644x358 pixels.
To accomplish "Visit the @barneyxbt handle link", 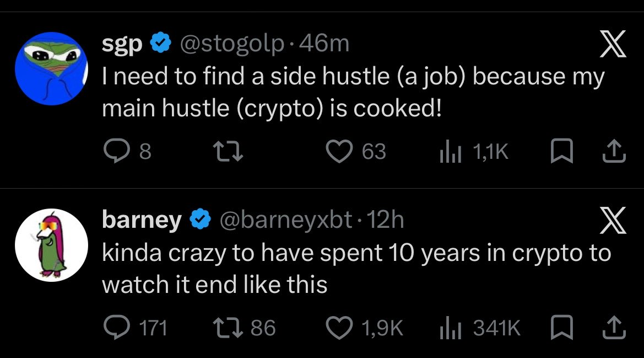I will pyautogui.click(x=286, y=220).
